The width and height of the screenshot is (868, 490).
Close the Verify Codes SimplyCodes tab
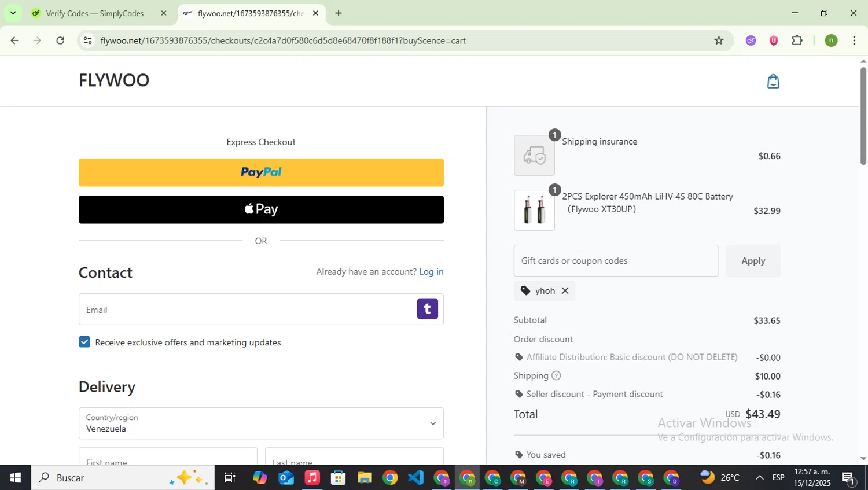click(163, 13)
